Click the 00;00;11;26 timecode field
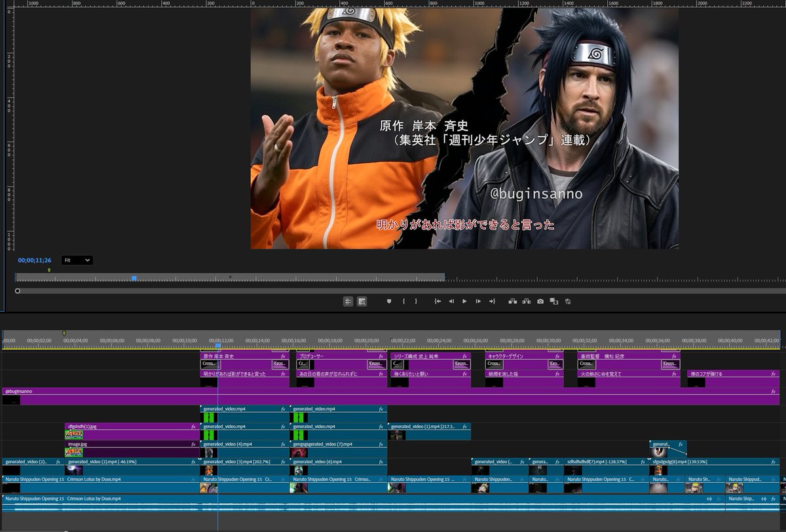The height and width of the screenshot is (532, 786). 35,260
